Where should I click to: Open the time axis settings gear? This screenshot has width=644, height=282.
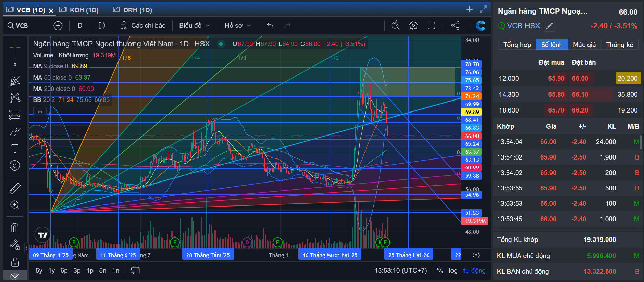pyautogui.click(x=476, y=255)
